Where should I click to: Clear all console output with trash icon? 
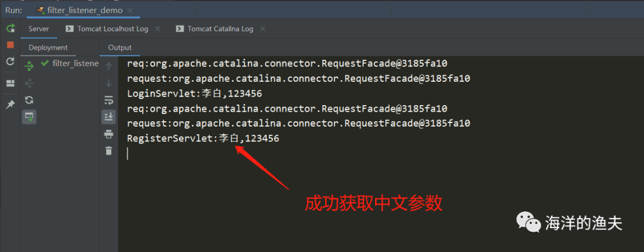pyautogui.click(x=109, y=150)
